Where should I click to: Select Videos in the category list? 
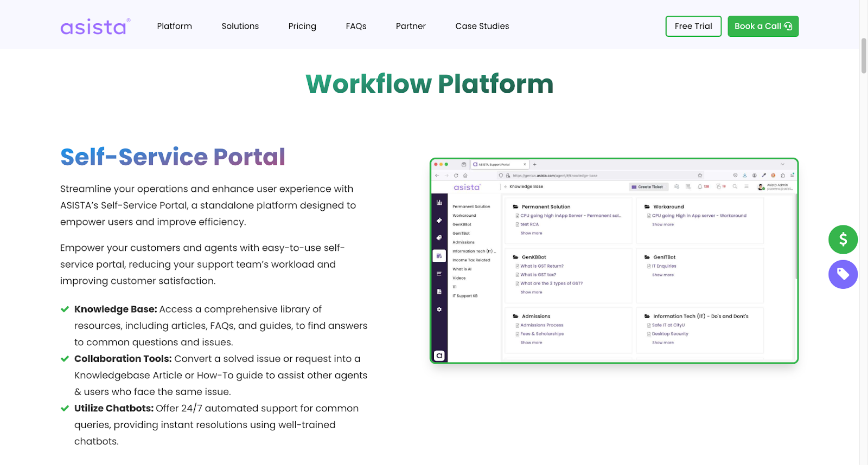459,278
